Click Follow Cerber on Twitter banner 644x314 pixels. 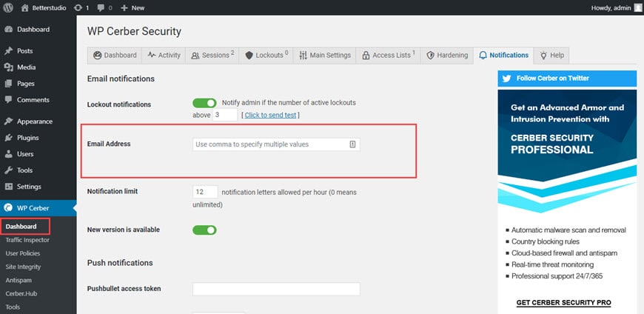pyautogui.click(x=567, y=78)
